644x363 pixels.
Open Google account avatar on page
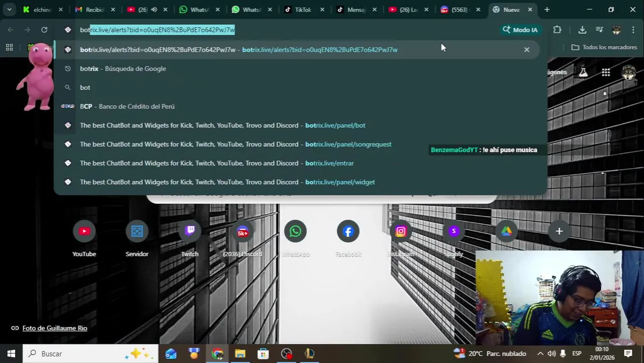(628, 73)
